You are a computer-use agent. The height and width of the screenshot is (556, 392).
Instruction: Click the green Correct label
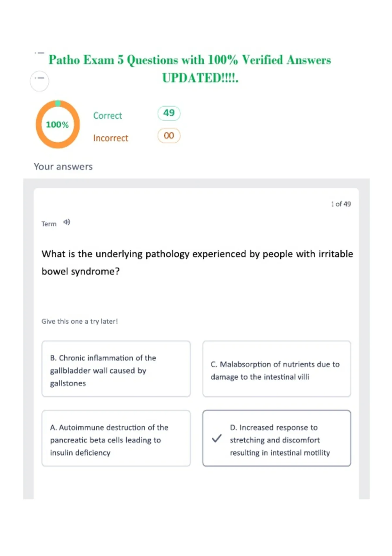(x=107, y=115)
